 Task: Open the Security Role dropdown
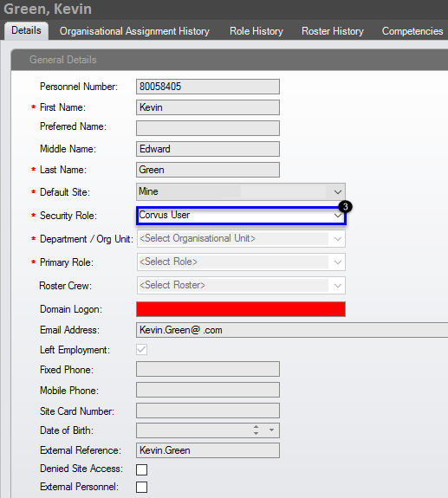click(x=337, y=216)
